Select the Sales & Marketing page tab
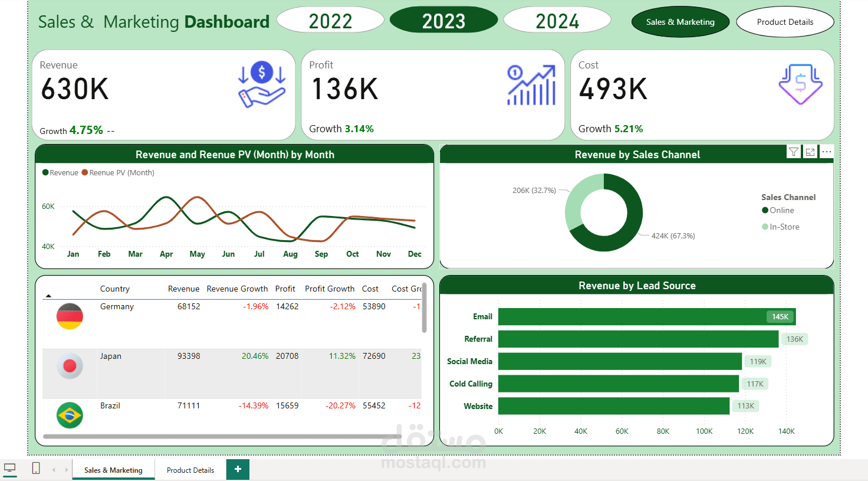 click(113, 470)
